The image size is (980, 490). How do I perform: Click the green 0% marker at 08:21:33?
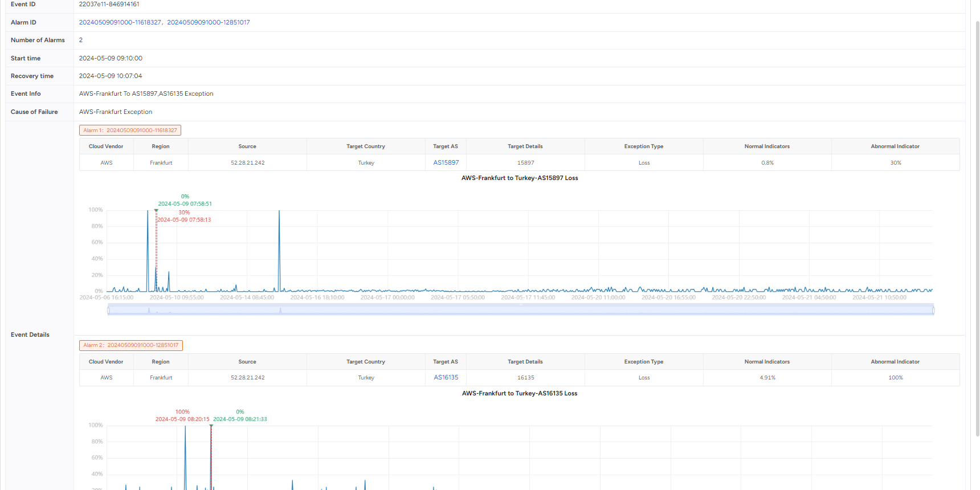(x=240, y=415)
